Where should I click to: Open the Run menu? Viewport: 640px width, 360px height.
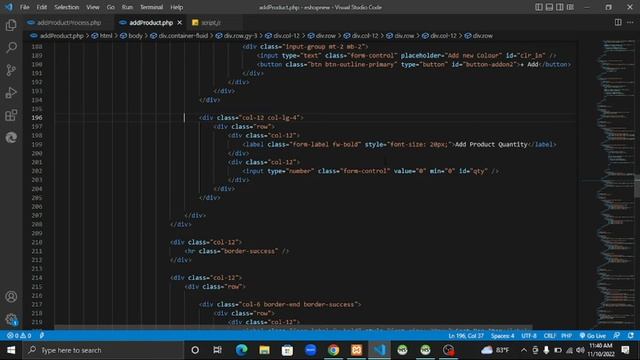click(127, 7)
